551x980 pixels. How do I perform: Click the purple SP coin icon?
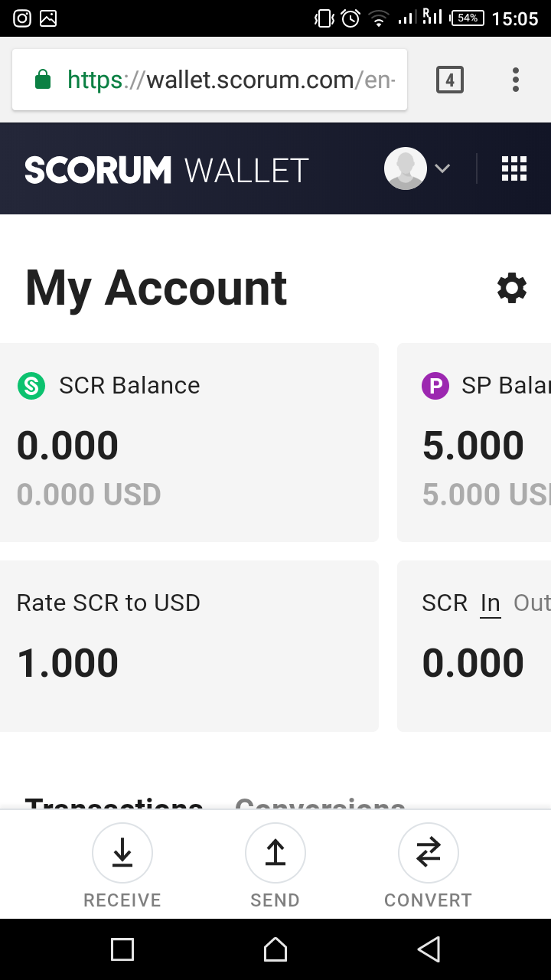(435, 385)
